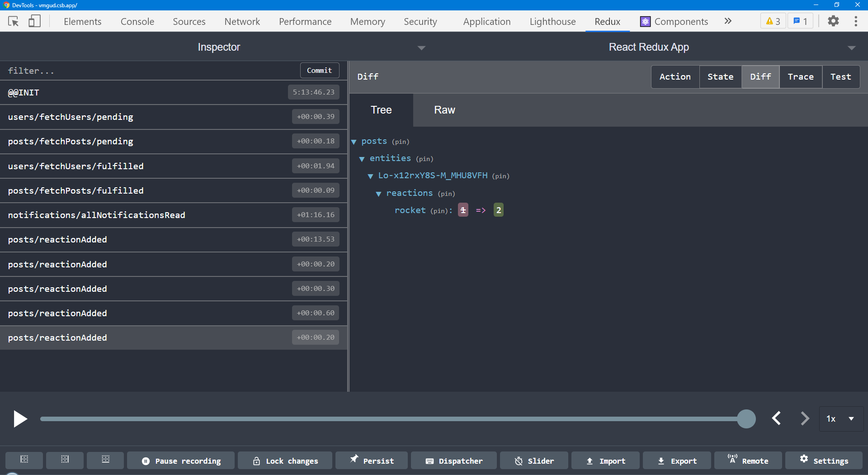
Task: Open the Lighthouse tab
Action: tap(552, 21)
